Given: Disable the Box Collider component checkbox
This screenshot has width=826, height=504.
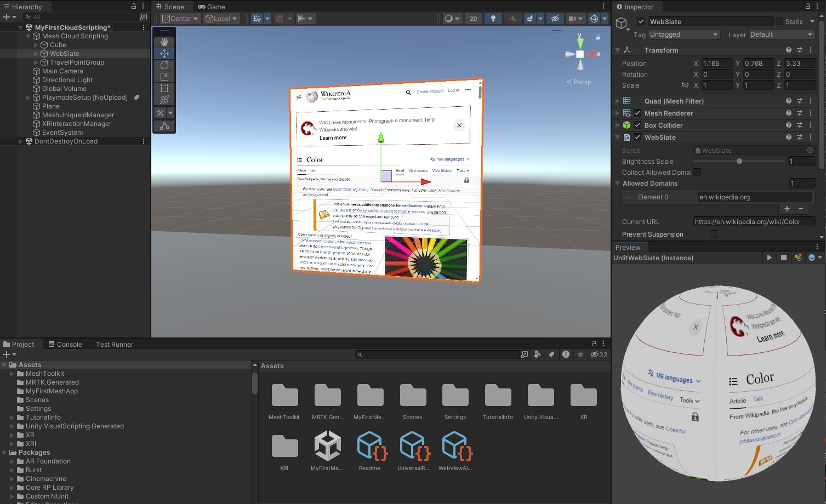Looking at the screenshot, I should pos(637,125).
